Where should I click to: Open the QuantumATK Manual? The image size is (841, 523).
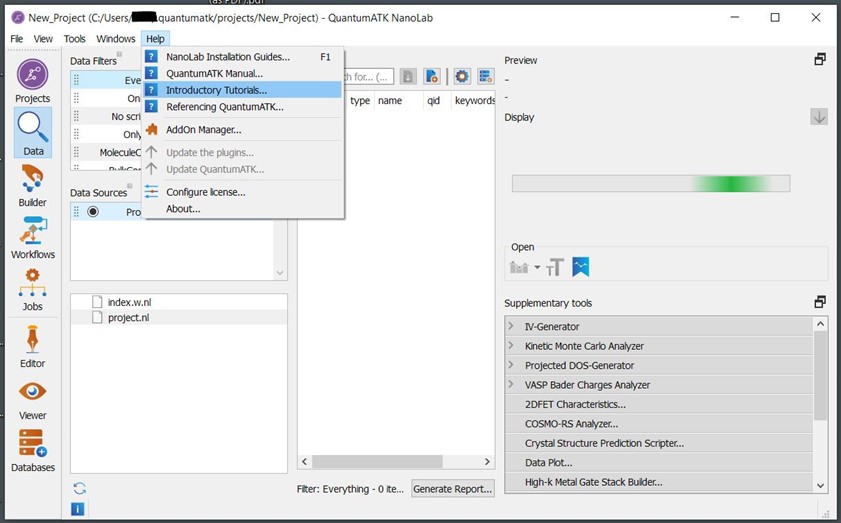(x=243, y=73)
